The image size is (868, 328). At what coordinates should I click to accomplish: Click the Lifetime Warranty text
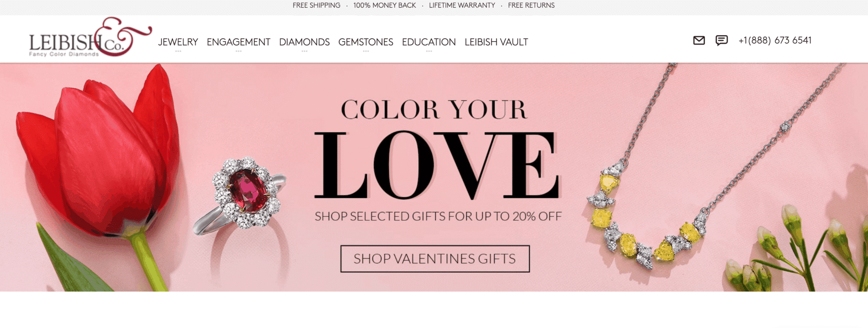tap(462, 6)
